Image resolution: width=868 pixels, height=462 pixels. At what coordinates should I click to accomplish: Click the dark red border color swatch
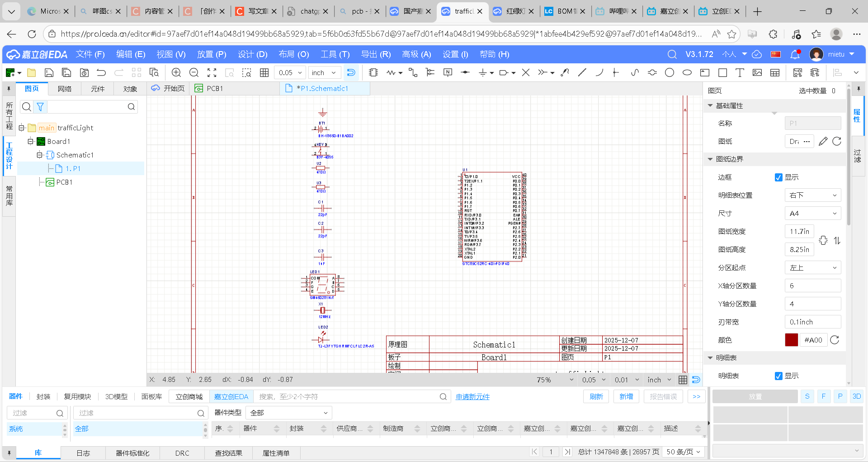pos(791,340)
